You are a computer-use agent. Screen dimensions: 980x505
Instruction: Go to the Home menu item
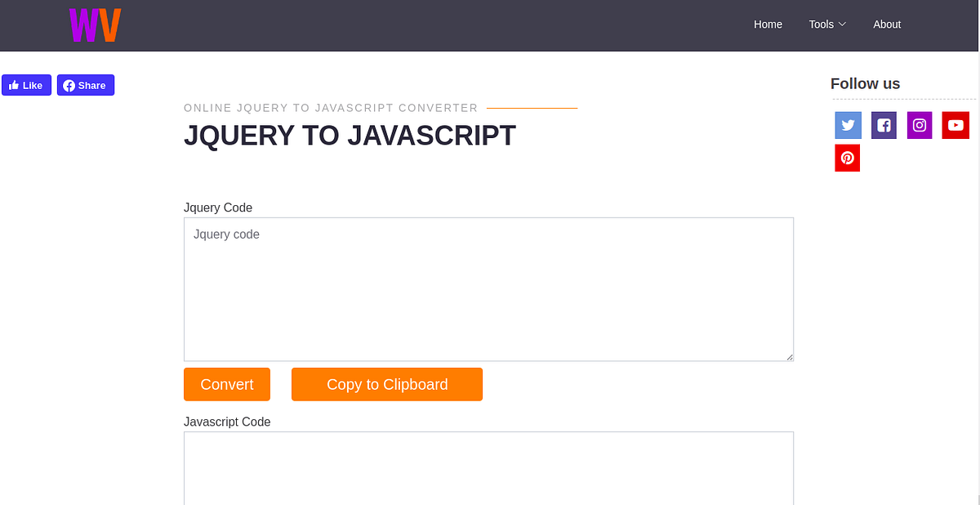click(x=768, y=25)
